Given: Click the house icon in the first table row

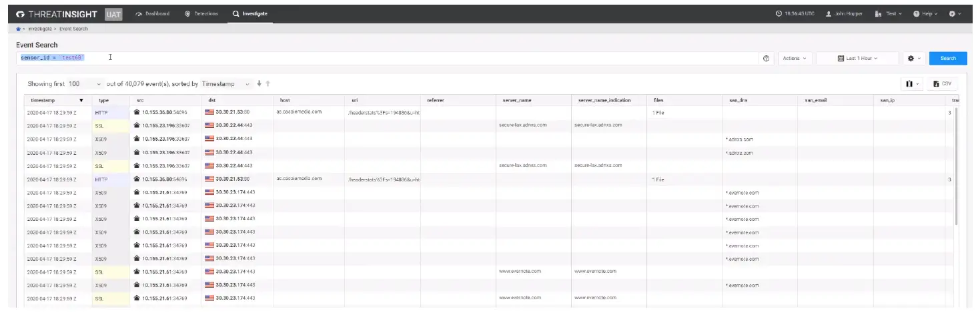Looking at the screenshot, I should coord(137,112).
